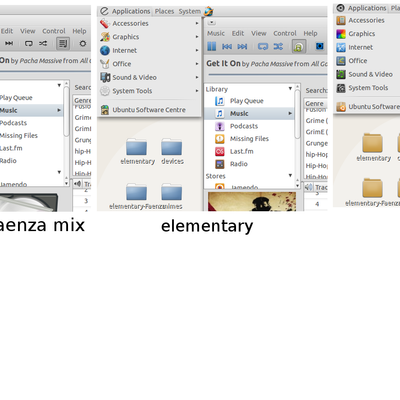Click the Play Queue icon in the elementary Rhythmbox sidebar
Viewport: 400px width, 400px height.
[x=219, y=101]
